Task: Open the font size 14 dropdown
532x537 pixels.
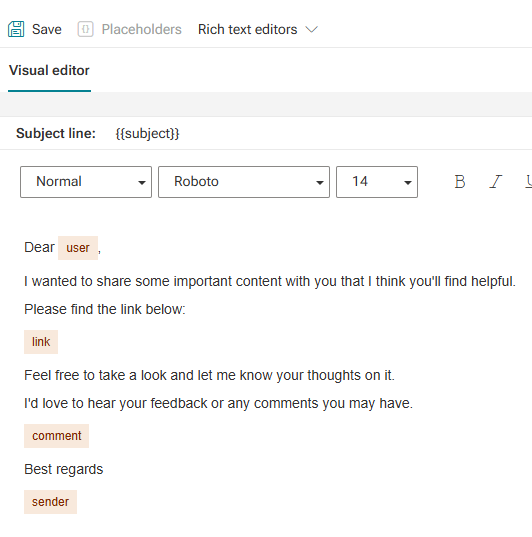Action: pos(377,182)
